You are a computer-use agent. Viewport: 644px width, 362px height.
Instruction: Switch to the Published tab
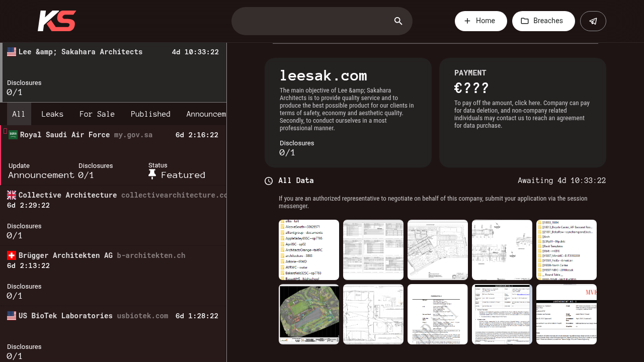pyautogui.click(x=150, y=114)
